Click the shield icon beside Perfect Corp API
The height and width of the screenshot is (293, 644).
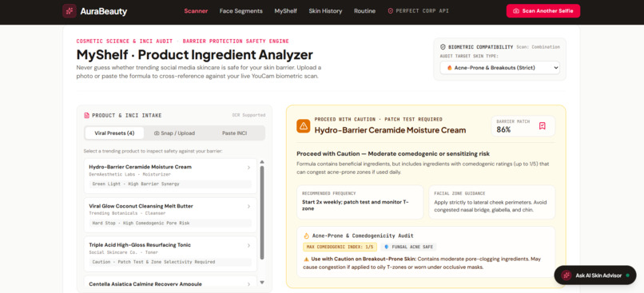[x=390, y=11]
